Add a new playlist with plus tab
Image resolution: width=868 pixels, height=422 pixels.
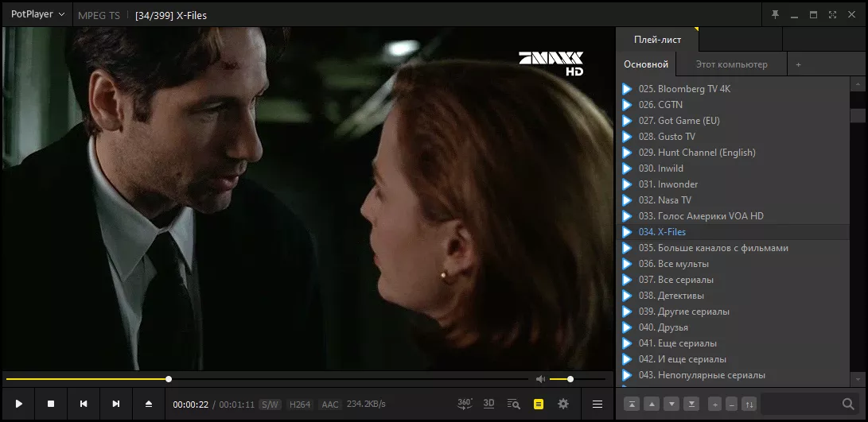point(798,64)
